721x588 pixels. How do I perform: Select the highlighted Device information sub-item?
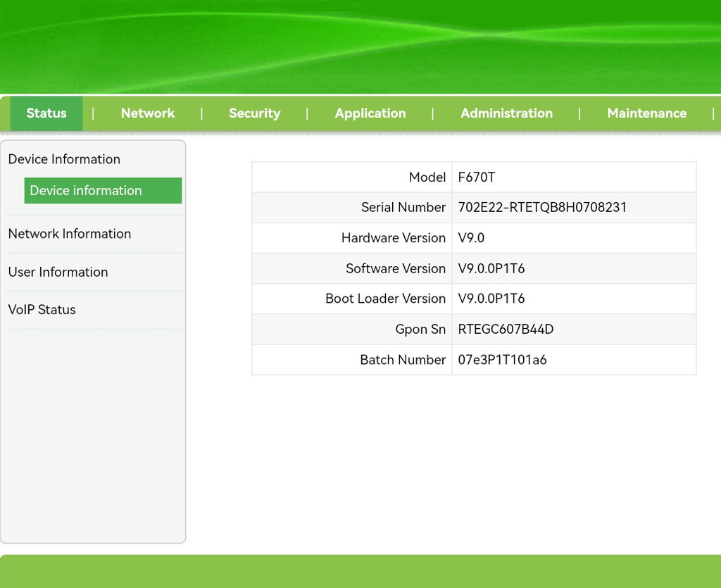coord(103,190)
